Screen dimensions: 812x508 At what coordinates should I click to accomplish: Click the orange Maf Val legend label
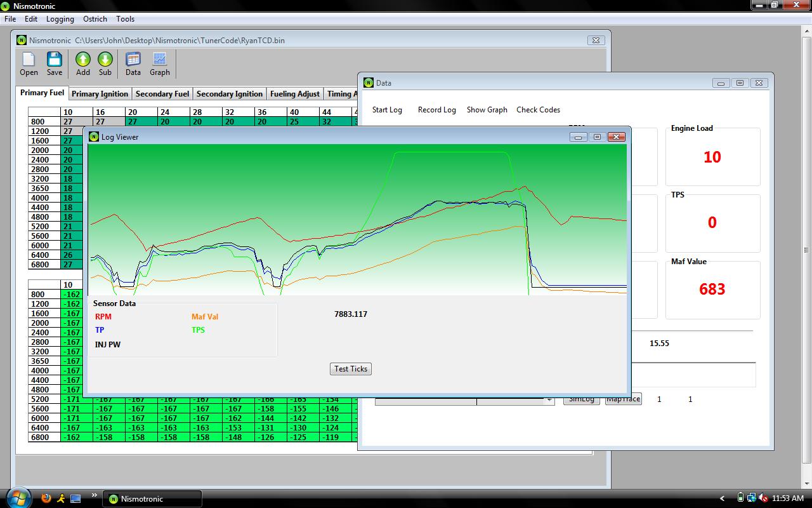coord(205,316)
